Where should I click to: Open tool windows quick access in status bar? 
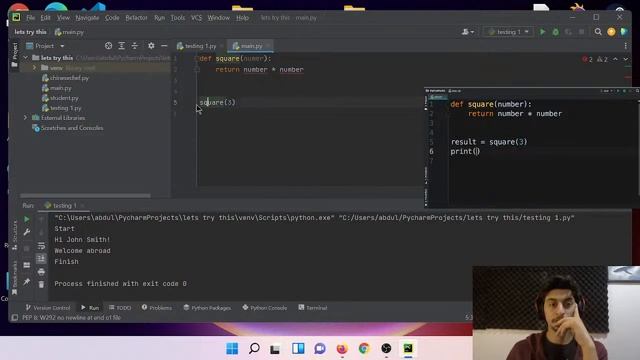15,318
